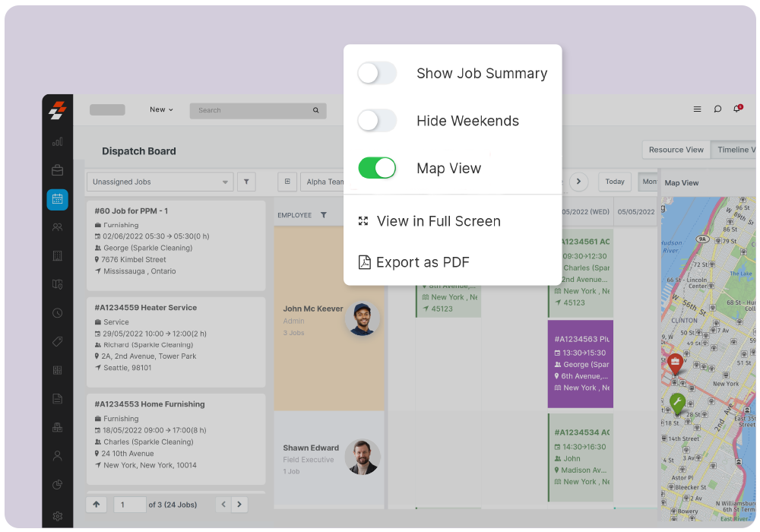Open job card #A1234559 Heater Service
760x532 pixels.
(x=176, y=342)
